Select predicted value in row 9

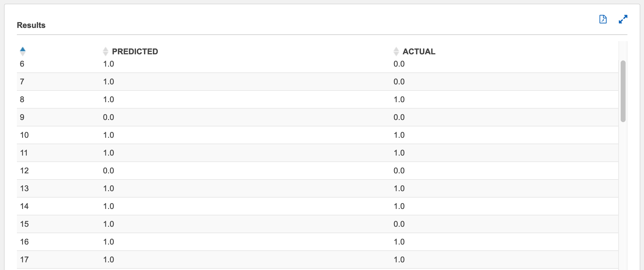[x=109, y=117]
